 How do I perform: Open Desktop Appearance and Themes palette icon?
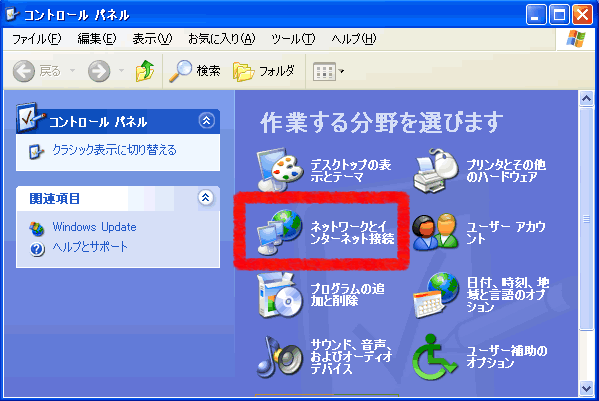click(x=278, y=170)
